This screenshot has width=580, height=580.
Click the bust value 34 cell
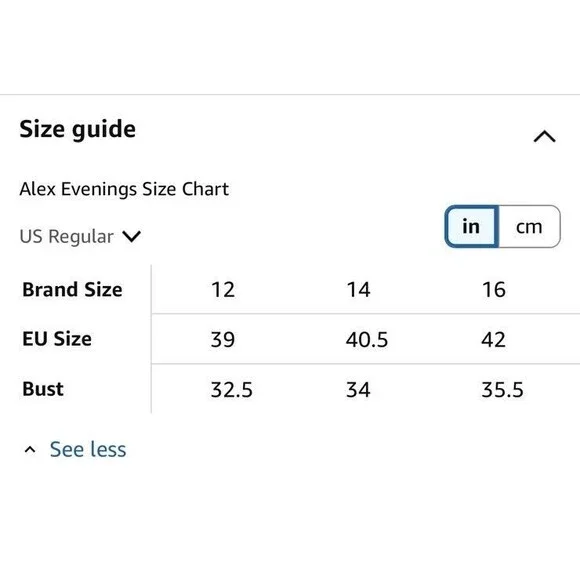pos(358,390)
